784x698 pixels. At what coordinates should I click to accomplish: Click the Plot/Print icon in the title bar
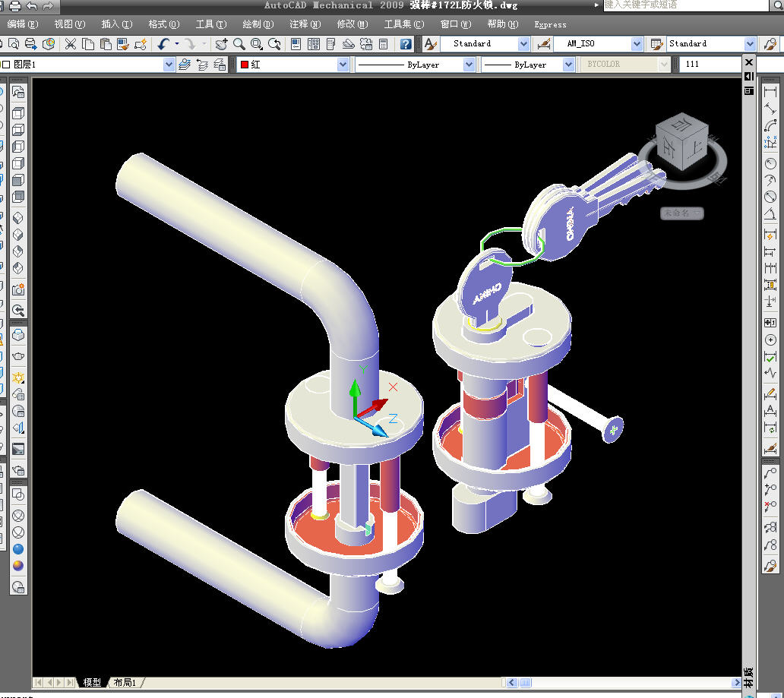coord(15,6)
